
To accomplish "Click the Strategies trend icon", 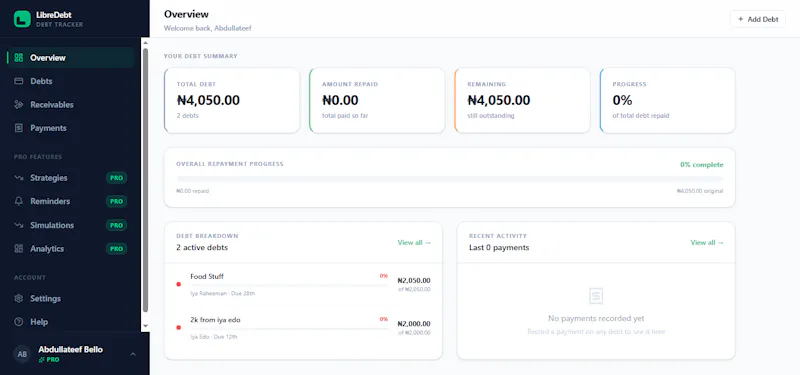I will [19, 178].
